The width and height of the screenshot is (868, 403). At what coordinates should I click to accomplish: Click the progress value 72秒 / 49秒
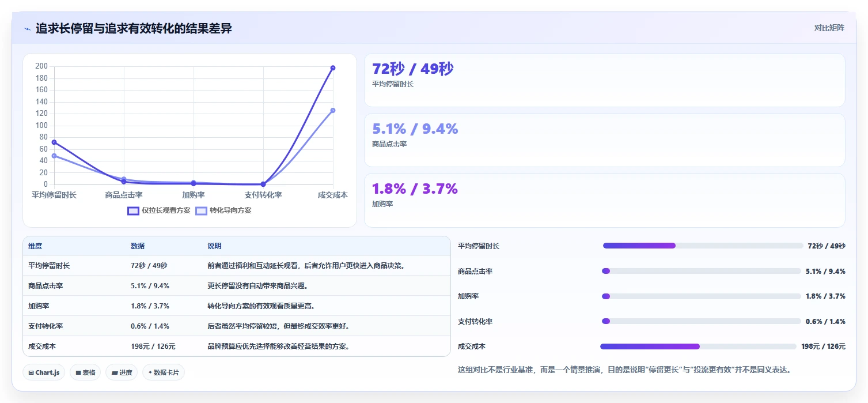(x=827, y=246)
